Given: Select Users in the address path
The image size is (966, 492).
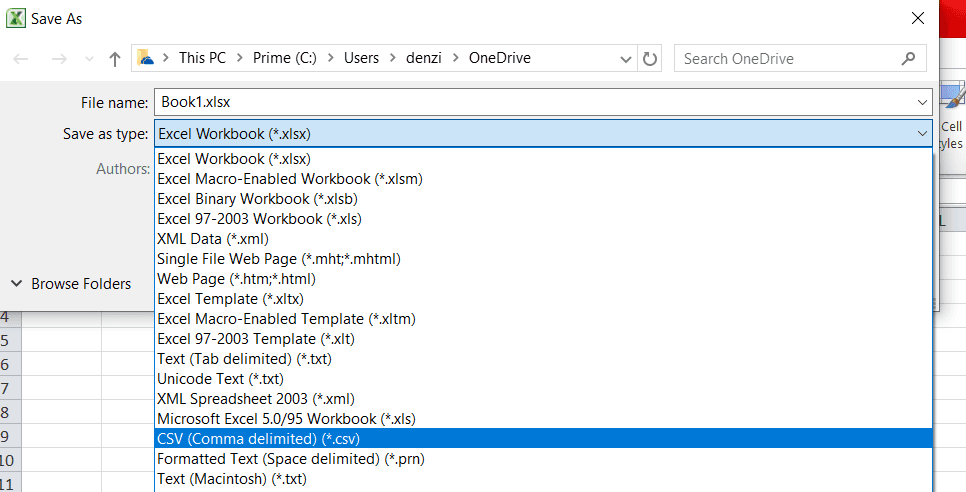Looking at the screenshot, I should click(361, 58).
